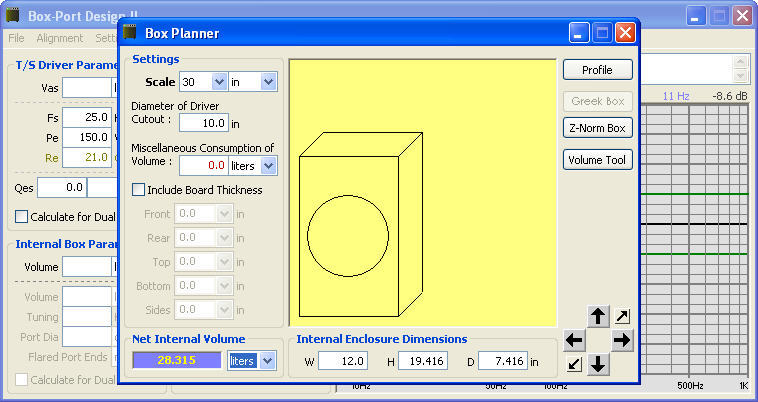Click the Diameter of Driver Cutout field
The height and width of the screenshot is (402, 758).
(203, 123)
